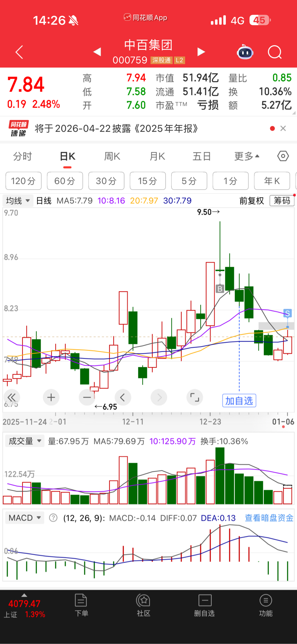Open 功能 functions menu icon
The height and width of the screenshot is (644, 297).
(266, 605)
